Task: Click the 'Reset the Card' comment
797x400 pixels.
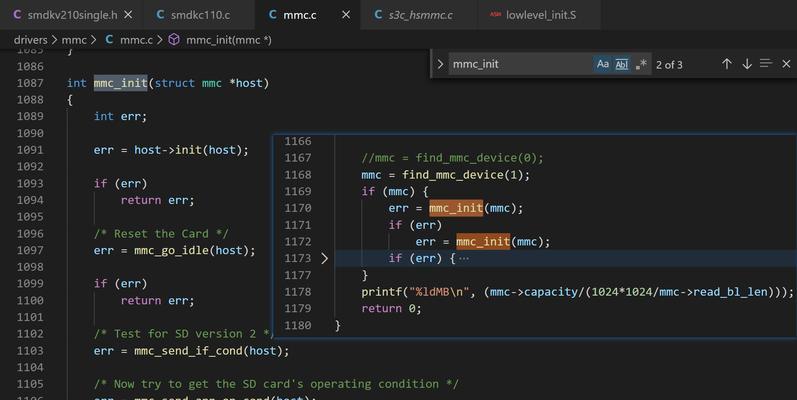Action: pos(161,234)
